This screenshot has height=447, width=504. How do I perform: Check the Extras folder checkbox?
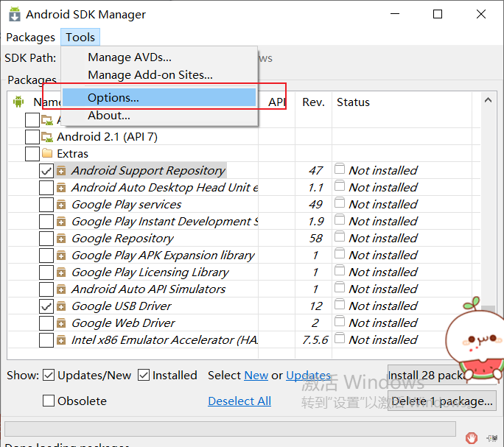[x=32, y=154]
